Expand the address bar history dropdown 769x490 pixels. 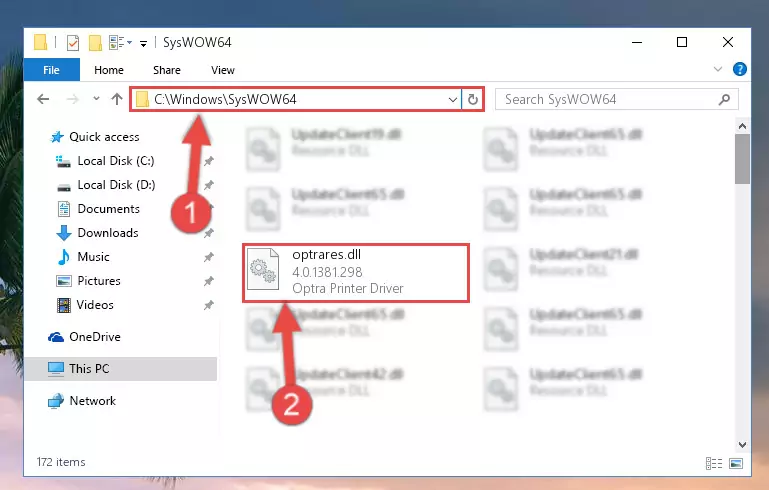(x=453, y=100)
